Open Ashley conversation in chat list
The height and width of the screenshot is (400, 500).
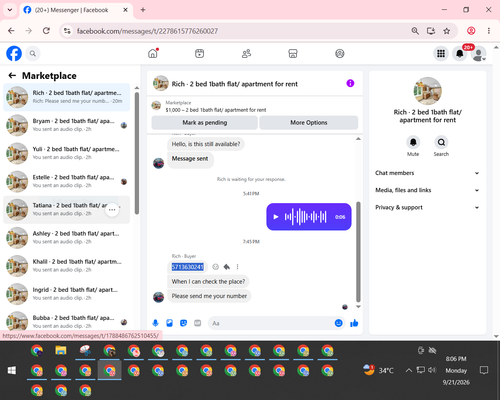click(x=67, y=238)
